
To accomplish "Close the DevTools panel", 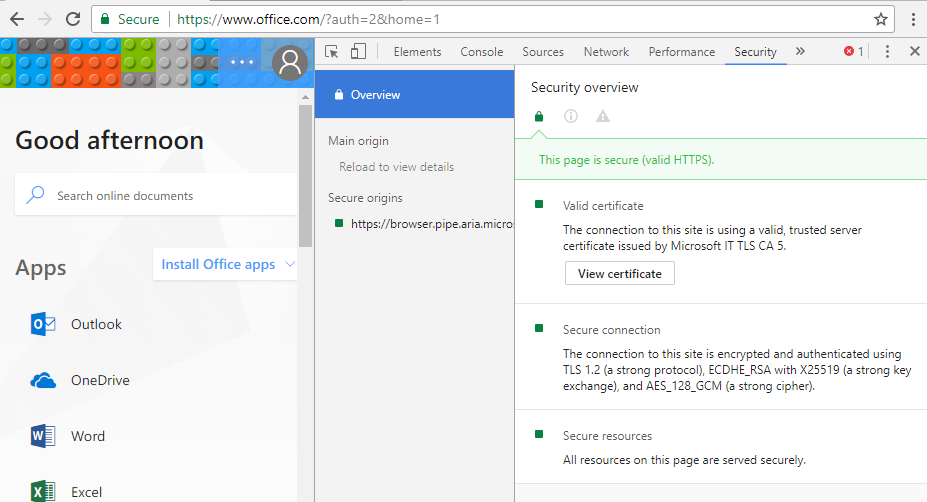I will click(x=915, y=51).
